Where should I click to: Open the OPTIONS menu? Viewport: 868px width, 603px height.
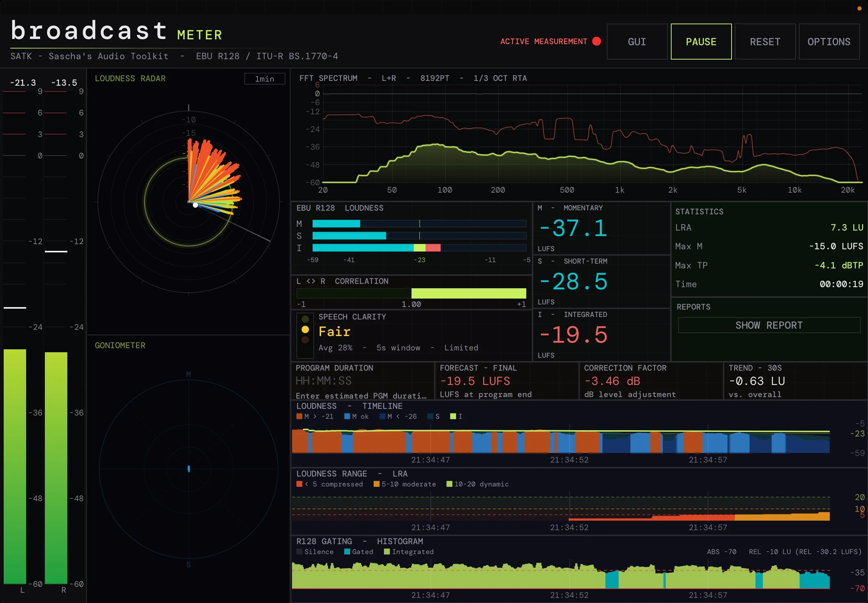pyautogui.click(x=829, y=42)
